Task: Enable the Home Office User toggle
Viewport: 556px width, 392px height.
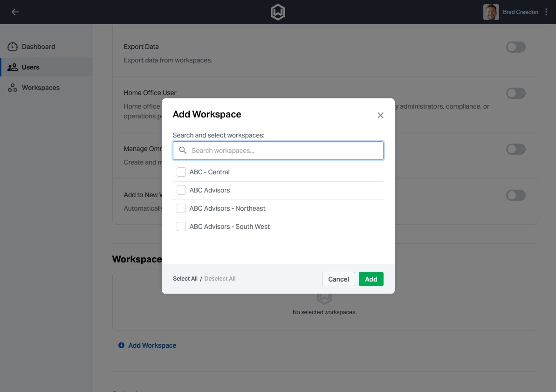Action: [515, 93]
